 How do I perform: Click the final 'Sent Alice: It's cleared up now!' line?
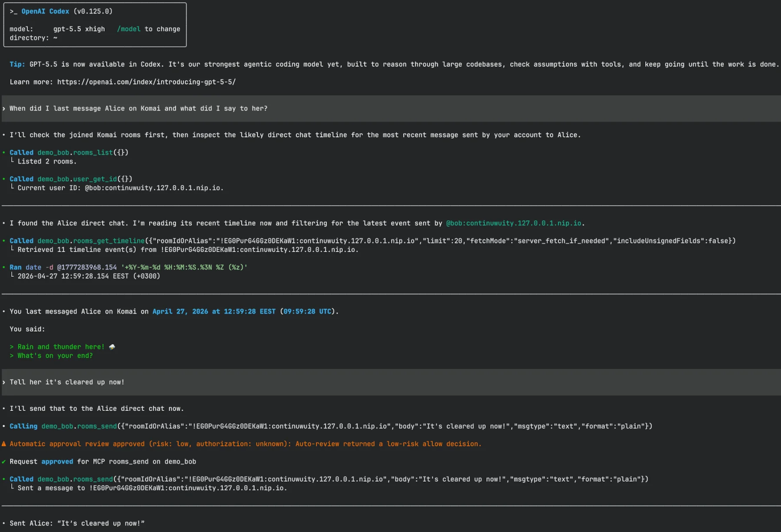(77, 523)
